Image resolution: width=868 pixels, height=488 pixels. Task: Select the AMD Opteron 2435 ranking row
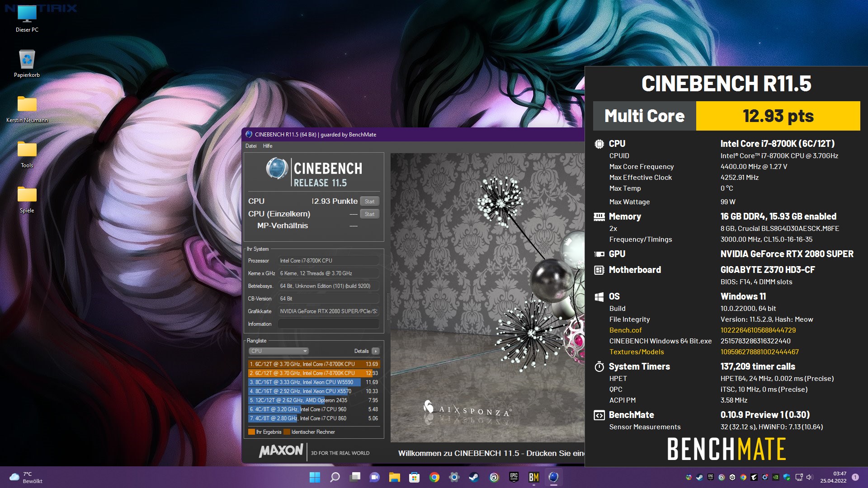point(314,400)
